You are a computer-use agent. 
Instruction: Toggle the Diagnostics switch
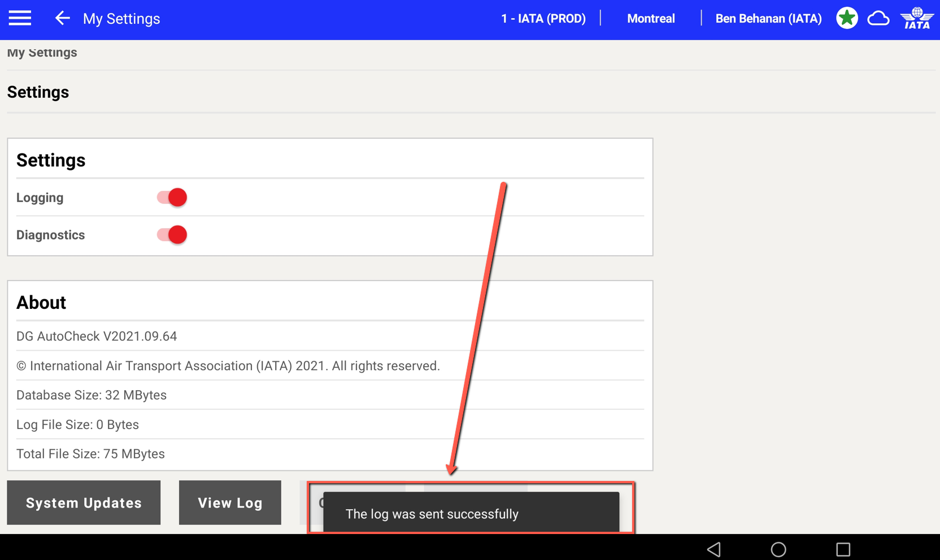(172, 235)
